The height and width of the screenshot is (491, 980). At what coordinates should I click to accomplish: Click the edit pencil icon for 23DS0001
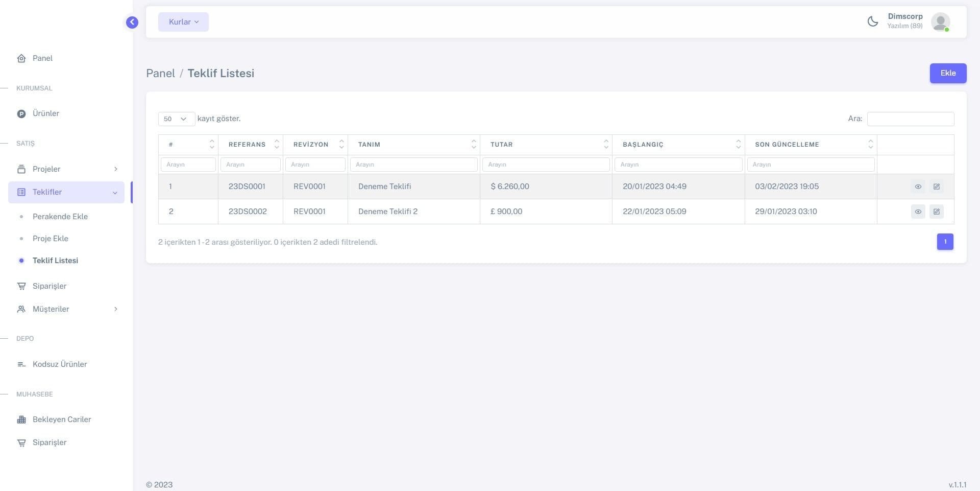pyautogui.click(x=936, y=186)
